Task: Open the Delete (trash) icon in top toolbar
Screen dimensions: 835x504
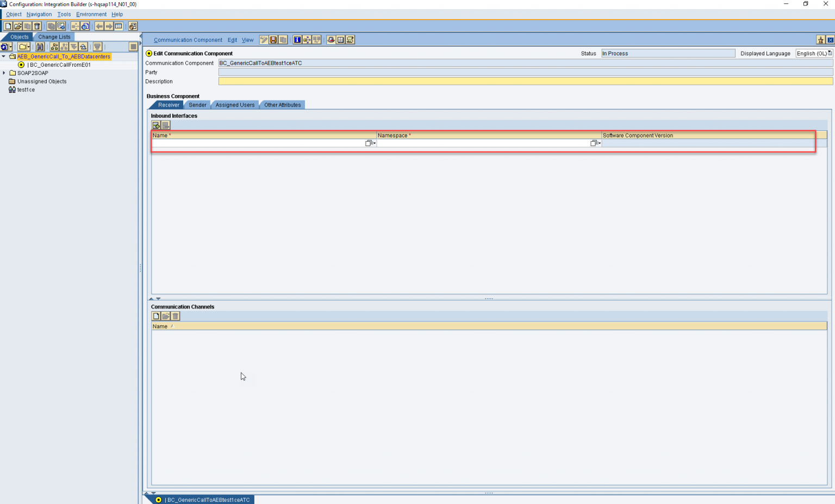Action: [x=36, y=26]
